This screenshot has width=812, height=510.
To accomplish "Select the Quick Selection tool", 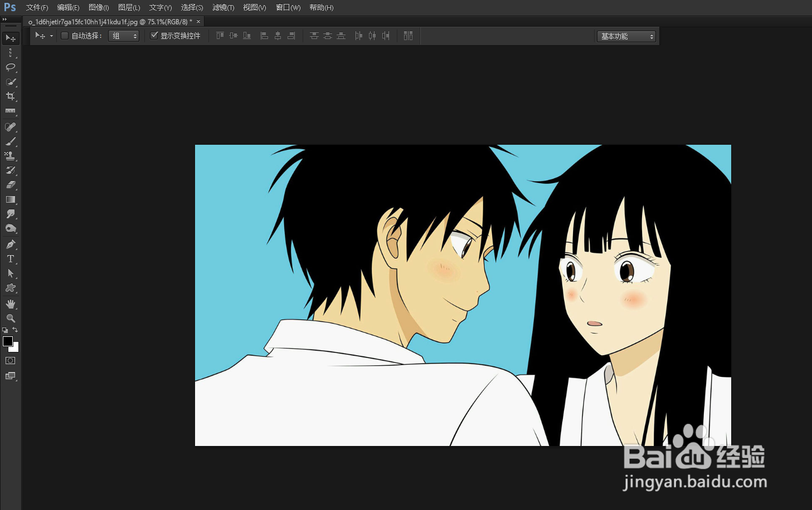I will [x=11, y=81].
